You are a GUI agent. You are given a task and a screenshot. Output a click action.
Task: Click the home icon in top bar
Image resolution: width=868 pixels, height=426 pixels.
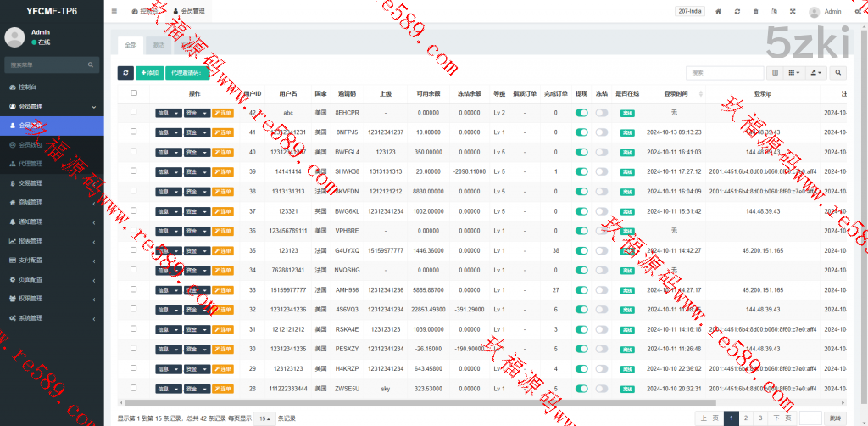tap(719, 11)
